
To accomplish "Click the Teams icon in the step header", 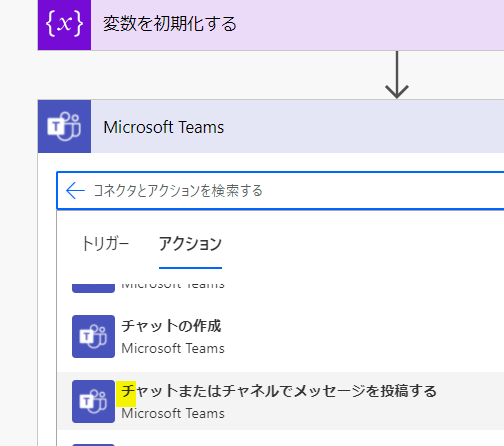I will point(64,126).
